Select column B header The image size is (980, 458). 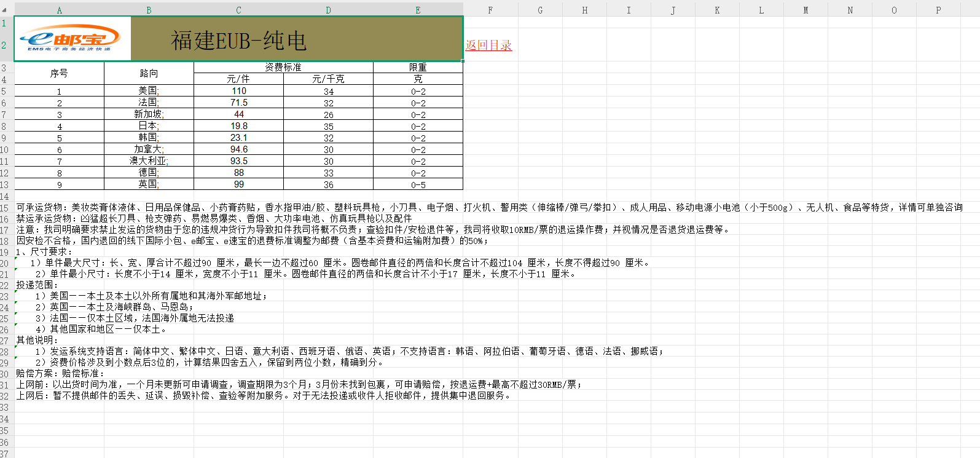149,10
